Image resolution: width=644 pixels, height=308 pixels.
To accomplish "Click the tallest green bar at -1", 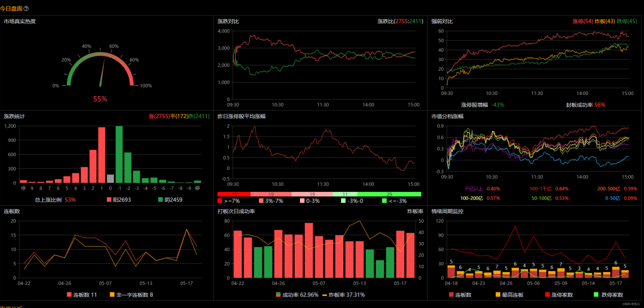I will [x=119, y=154].
